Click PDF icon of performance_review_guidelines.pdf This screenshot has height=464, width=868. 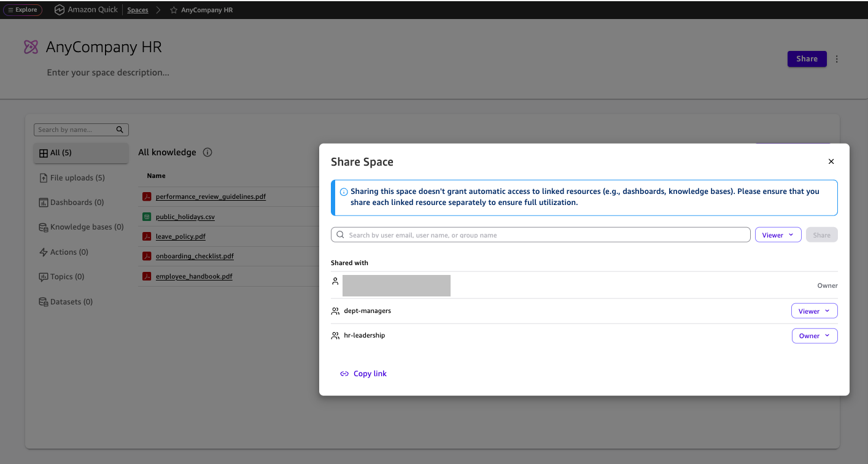(147, 197)
